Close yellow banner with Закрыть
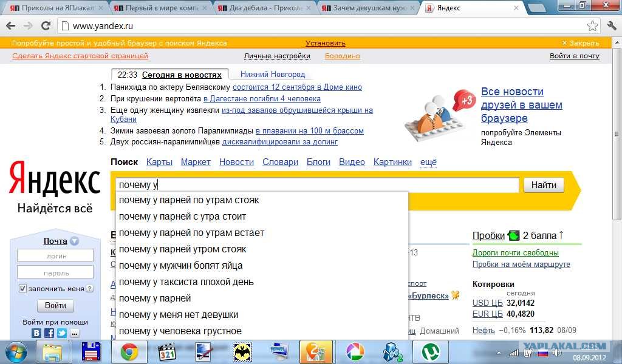 point(580,43)
